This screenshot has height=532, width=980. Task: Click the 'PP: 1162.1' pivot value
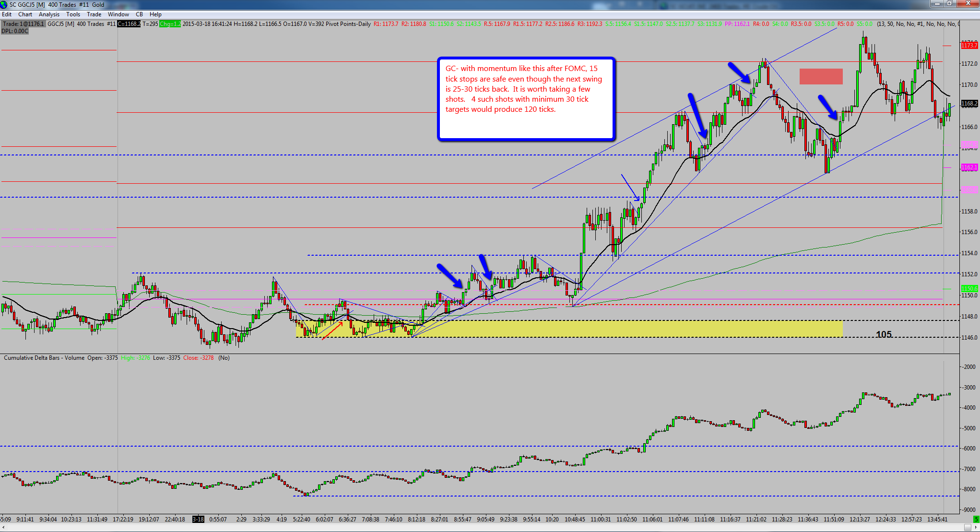(x=737, y=24)
